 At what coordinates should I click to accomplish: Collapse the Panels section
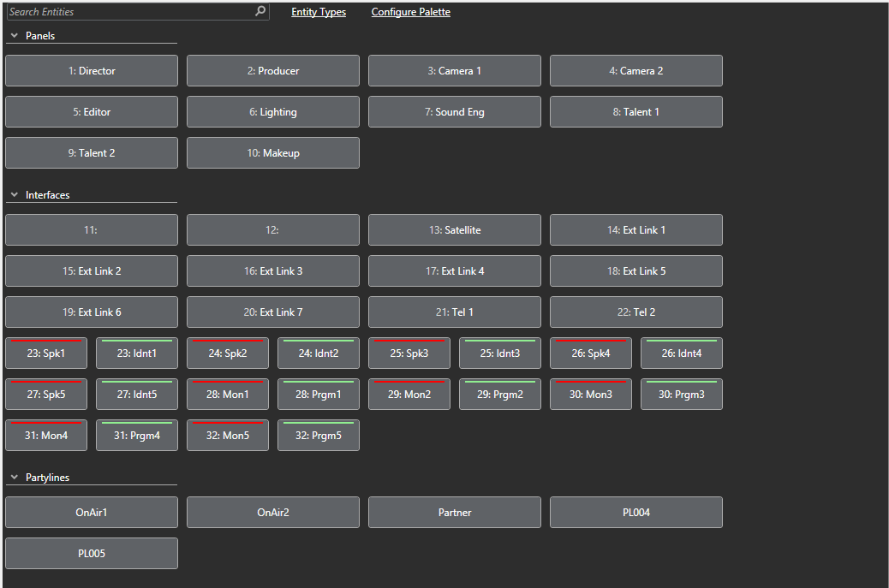pos(15,36)
